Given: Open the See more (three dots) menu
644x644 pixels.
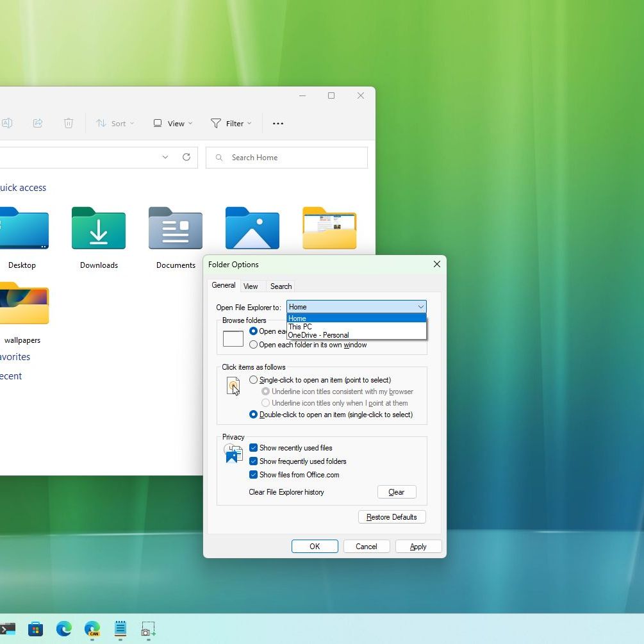Looking at the screenshot, I should 278,124.
